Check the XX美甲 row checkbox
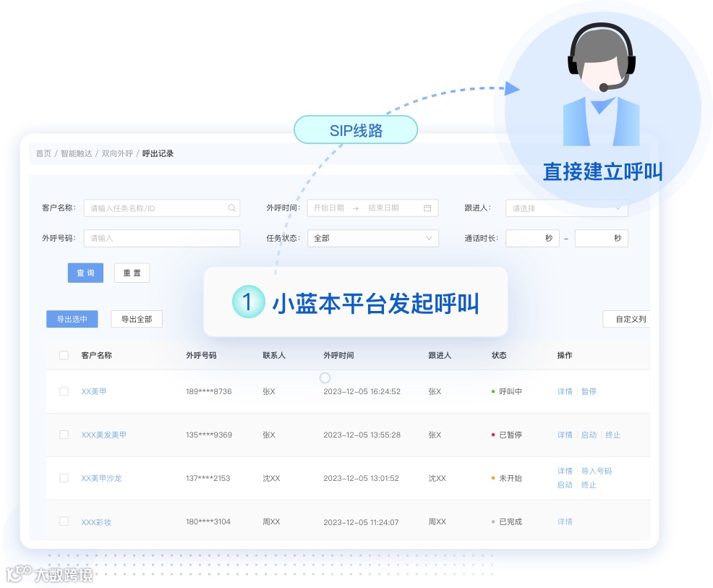This screenshot has width=713, height=588. point(64,391)
